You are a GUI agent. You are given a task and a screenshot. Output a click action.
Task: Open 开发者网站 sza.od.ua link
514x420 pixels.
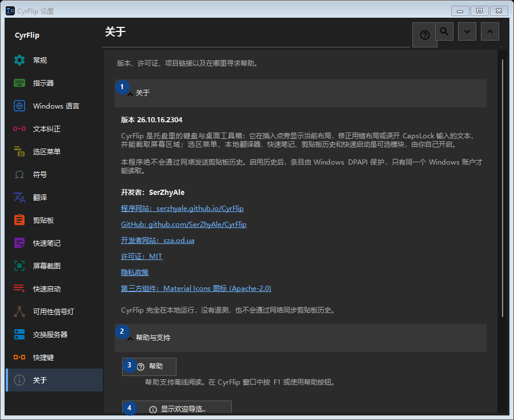pyautogui.click(x=158, y=241)
